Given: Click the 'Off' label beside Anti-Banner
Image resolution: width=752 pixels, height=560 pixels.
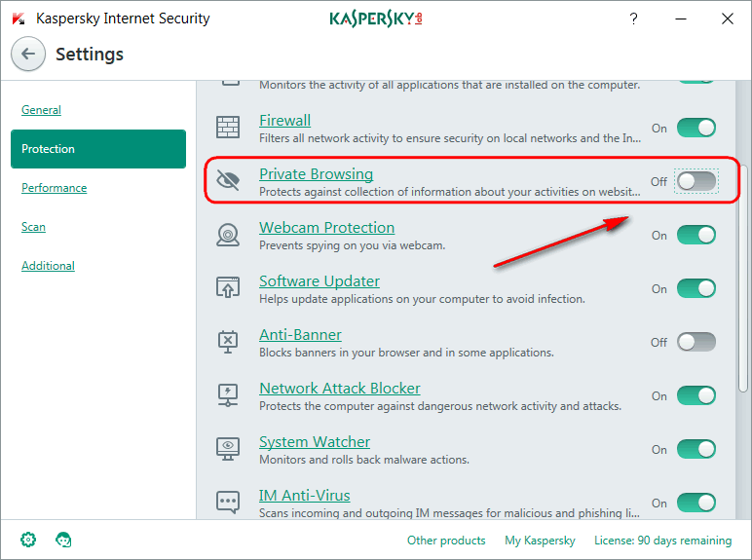Looking at the screenshot, I should 658,342.
